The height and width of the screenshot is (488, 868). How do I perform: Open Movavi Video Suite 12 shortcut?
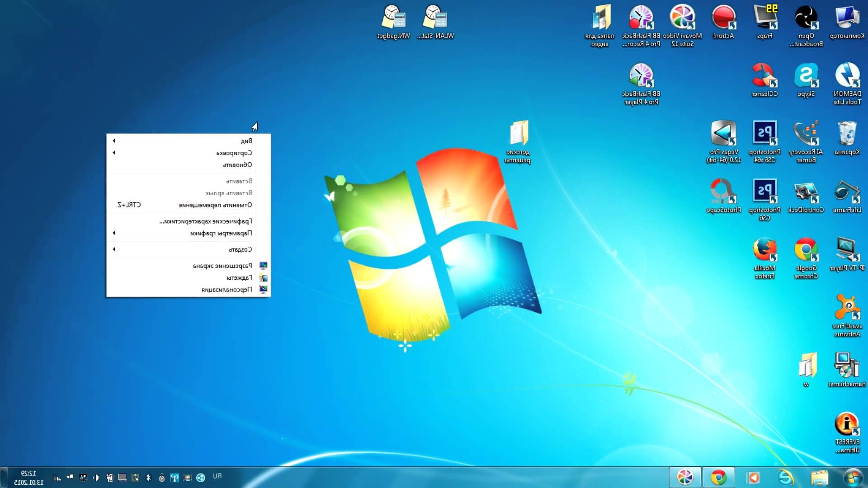point(682,26)
